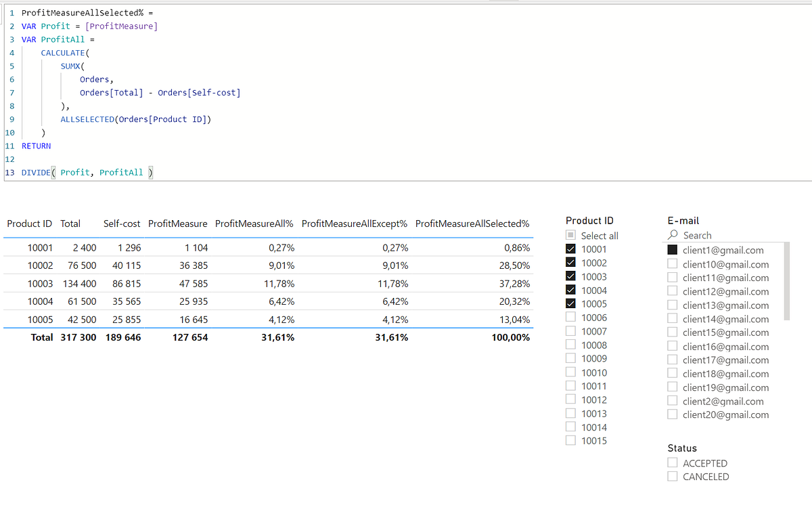The image size is (812, 514).
Task: Enable the 10015 filter checkbox
Action: click(x=570, y=440)
